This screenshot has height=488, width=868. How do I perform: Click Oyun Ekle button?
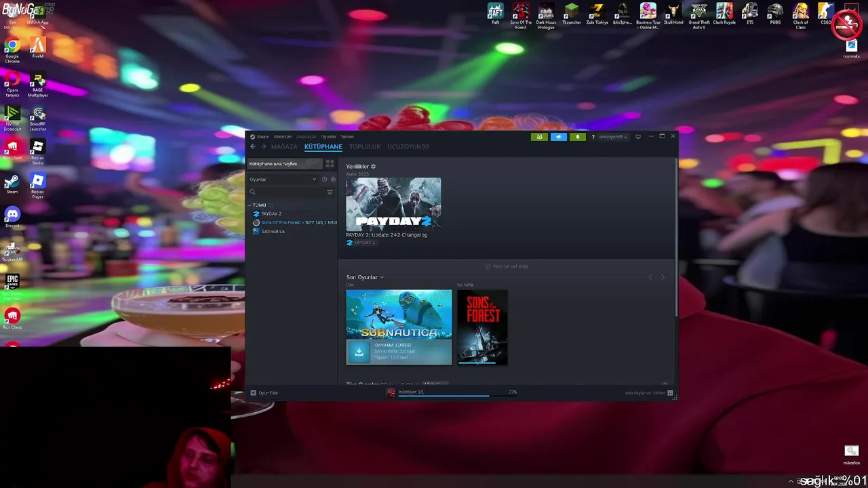pos(264,393)
